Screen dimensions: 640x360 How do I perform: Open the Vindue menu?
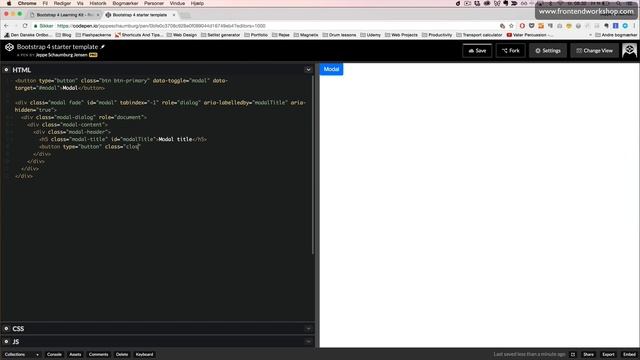[177, 3]
